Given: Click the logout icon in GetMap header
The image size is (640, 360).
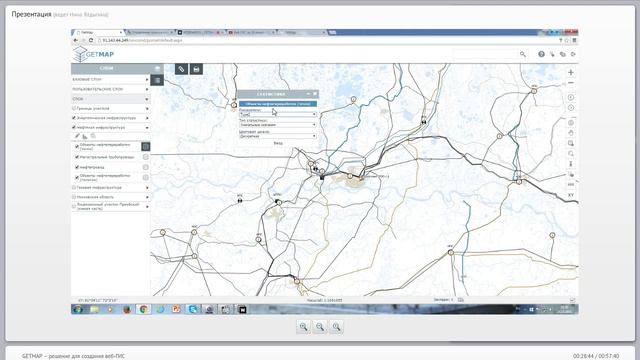Looking at the screenshot, I should (573, 54).
